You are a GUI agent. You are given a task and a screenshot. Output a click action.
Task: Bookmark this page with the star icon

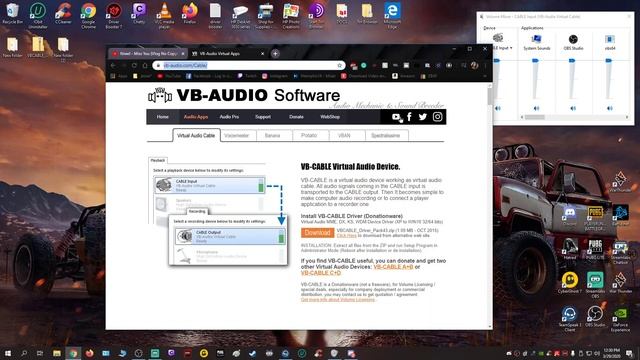point(339,65)
